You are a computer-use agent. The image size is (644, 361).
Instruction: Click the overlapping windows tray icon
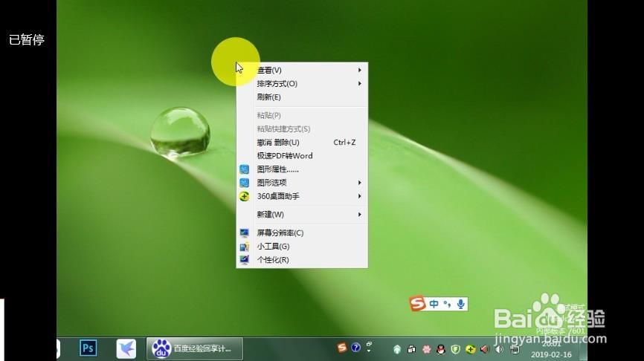pyautogui.click(x=411, y=350)
